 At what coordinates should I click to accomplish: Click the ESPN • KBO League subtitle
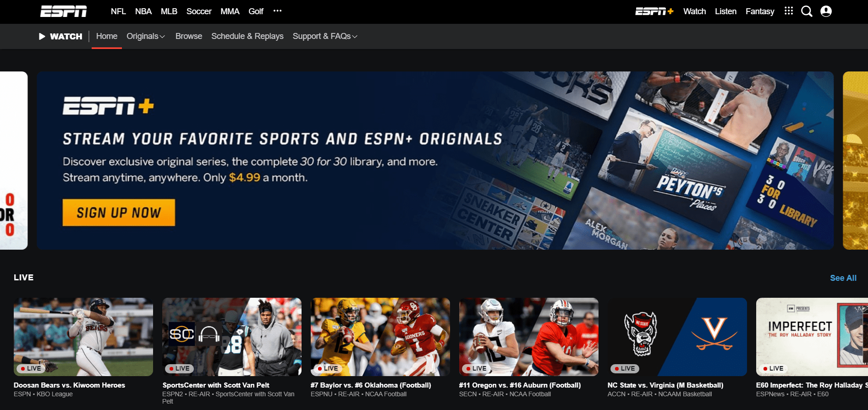click(x=43, y=394)
